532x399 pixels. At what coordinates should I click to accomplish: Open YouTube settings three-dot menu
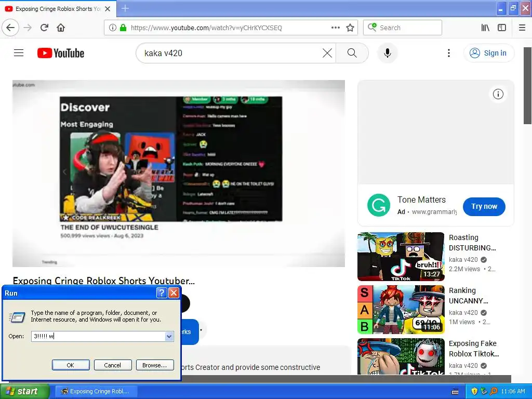click(448, 53)
